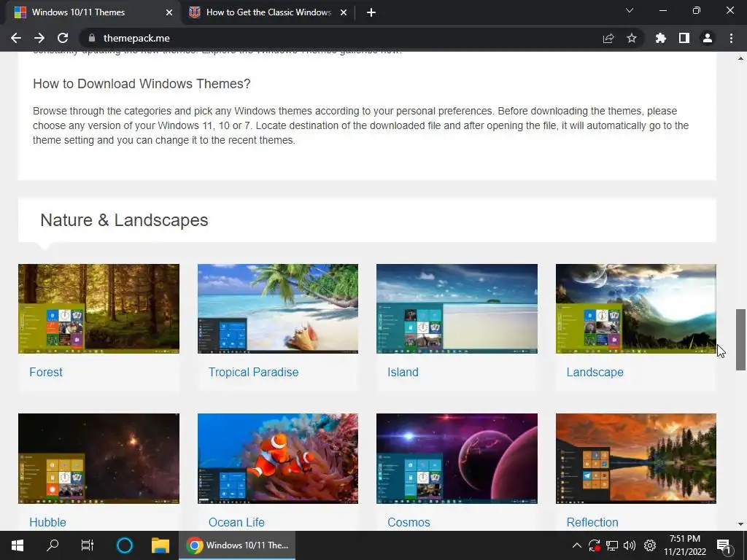Image resolution: width=747 pixels, height=560 pixels.
Task: Open Chrome three-dot menu
Action: (731, 38)
